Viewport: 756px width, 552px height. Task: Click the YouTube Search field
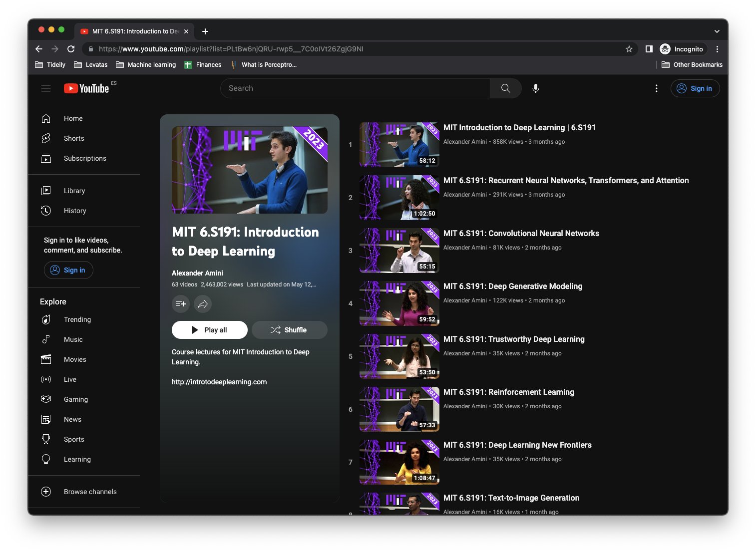355,88
